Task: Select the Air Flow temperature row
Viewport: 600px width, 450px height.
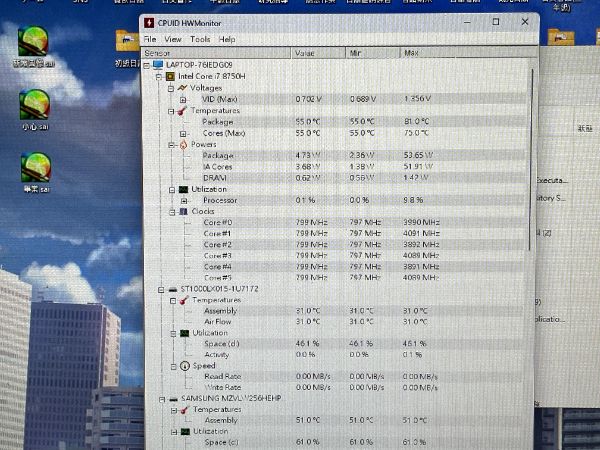Action: click(x=364, y=322)
